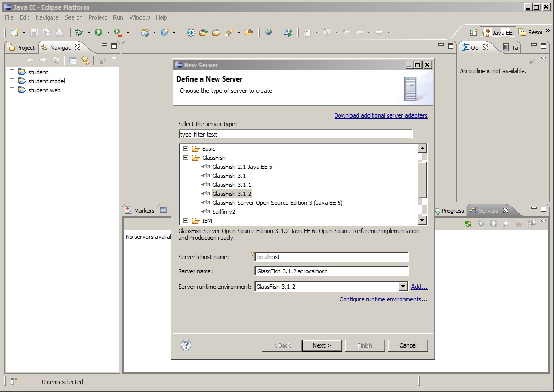
Task: Click the Open Type icon in the toolbar
Action: [x=204, y=32]
